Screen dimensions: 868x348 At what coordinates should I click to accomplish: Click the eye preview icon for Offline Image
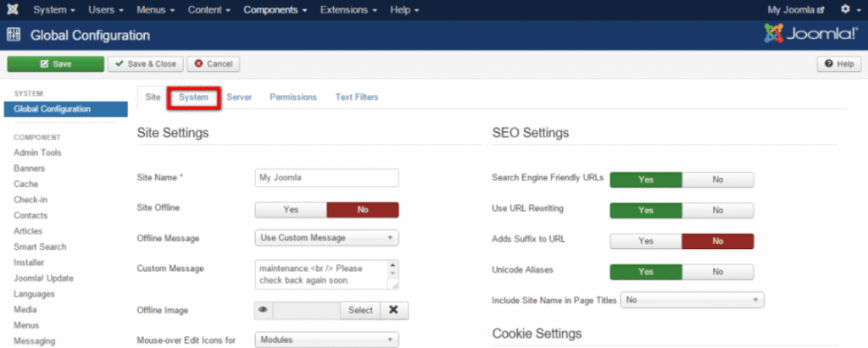(264, 310)
